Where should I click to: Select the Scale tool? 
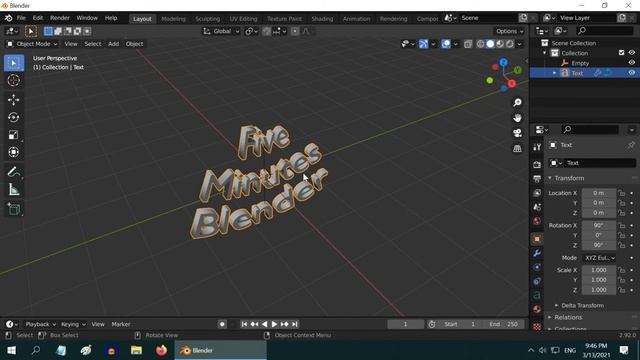14,135
